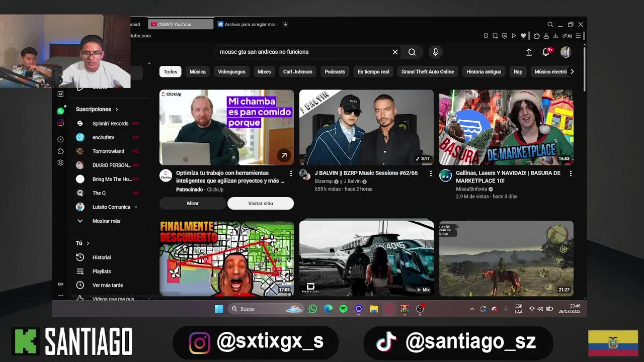Open sidebar settings gear icon

(60, 163)
